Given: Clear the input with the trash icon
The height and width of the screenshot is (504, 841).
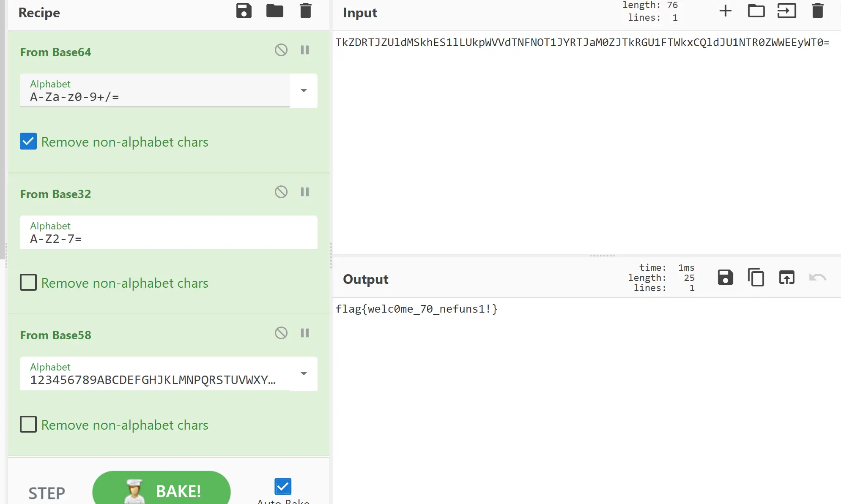Looking at the screenshot, I should tap(817, 11).
